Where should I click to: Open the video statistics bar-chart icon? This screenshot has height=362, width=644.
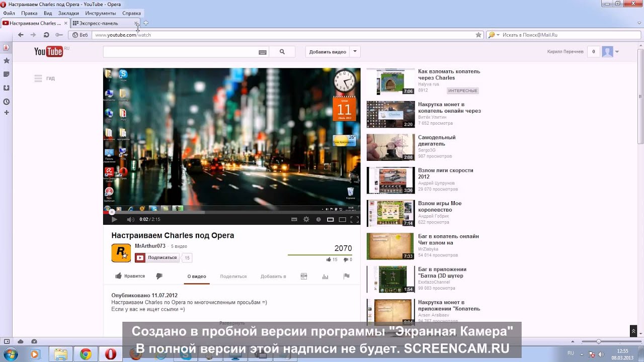coord(325,276)
